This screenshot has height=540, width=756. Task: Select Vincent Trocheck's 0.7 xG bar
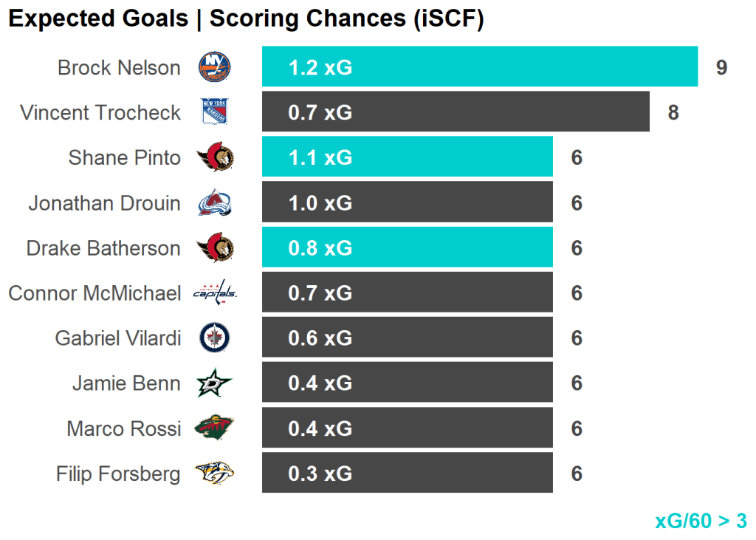point(456,112)
